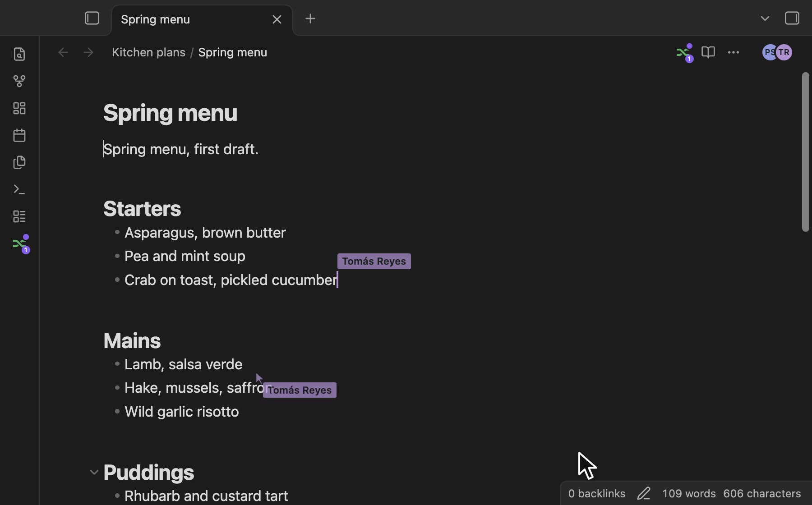Screen dimensions: 812x505
Task: Select the Spring menu tab
Action: [202, 20]
